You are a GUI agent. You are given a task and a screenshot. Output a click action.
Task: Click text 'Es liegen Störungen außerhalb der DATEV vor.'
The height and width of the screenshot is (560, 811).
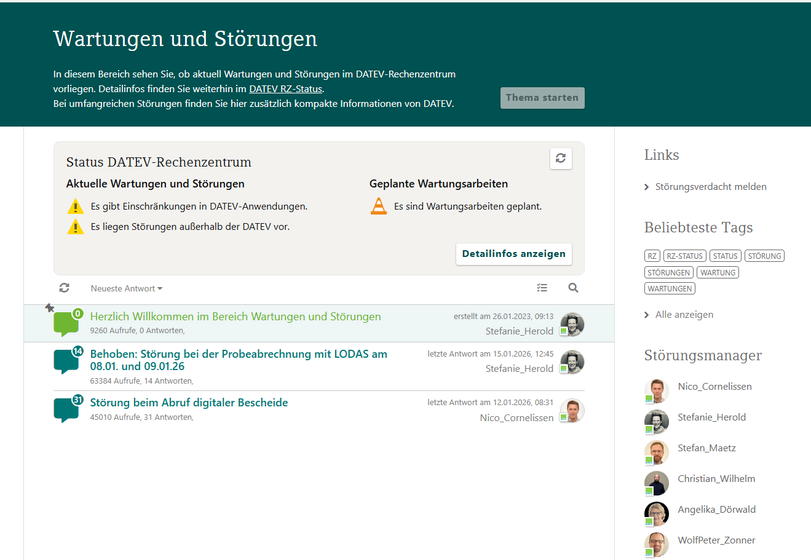[x=190, y=226]
